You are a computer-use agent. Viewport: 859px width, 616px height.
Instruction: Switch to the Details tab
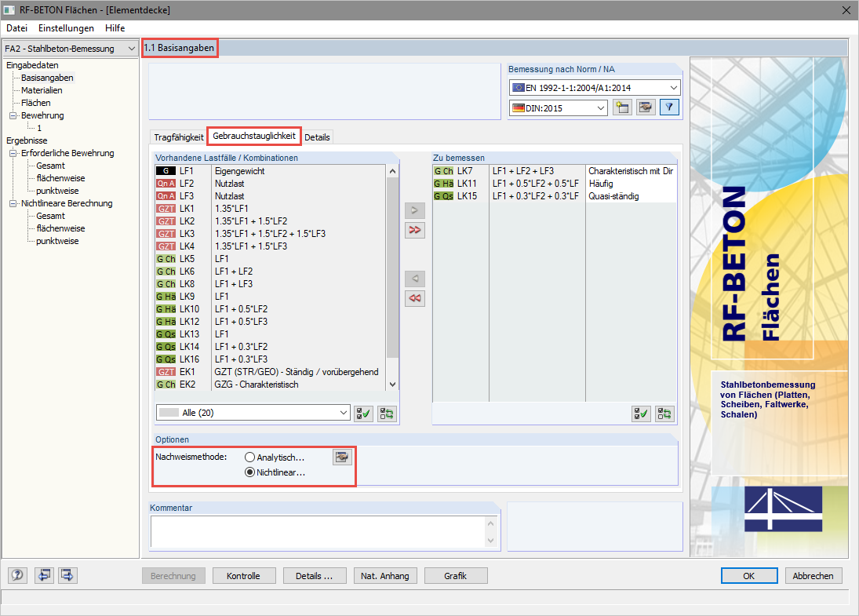[x=317, y=137]
